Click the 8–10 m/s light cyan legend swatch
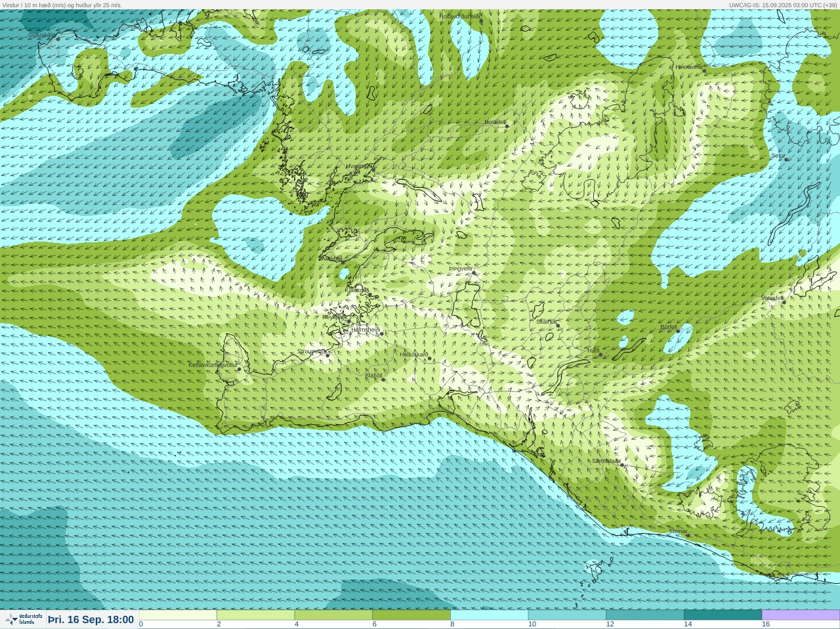Viewport: 840px width, 629px height. pyautogui.click(x=490, y=615)
